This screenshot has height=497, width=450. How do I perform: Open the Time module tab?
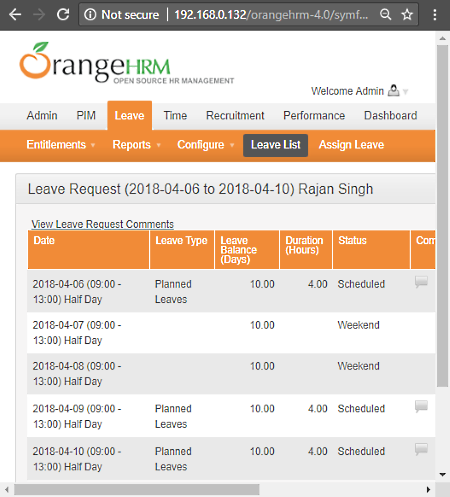[175, 116]
